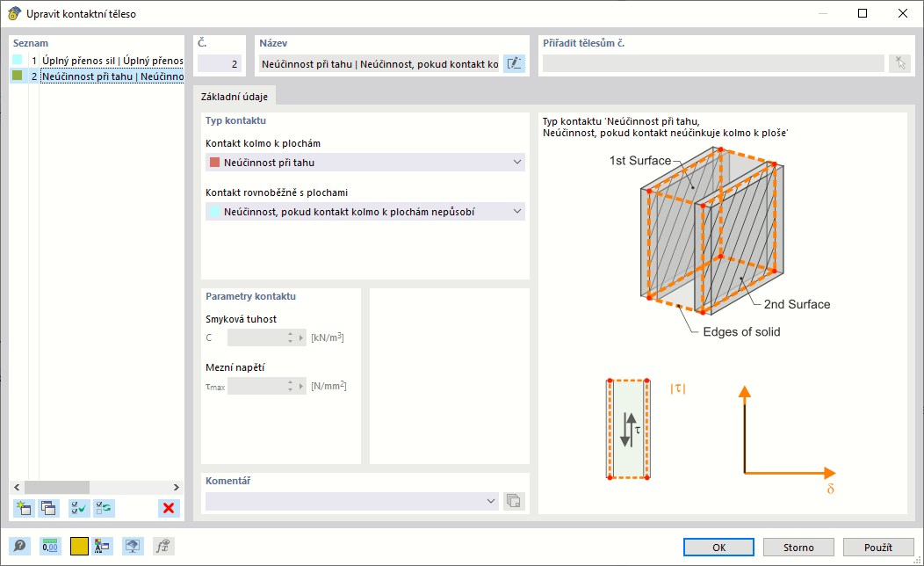
Task: Open units and decimal places settings
Action: [x=51, y=547]
